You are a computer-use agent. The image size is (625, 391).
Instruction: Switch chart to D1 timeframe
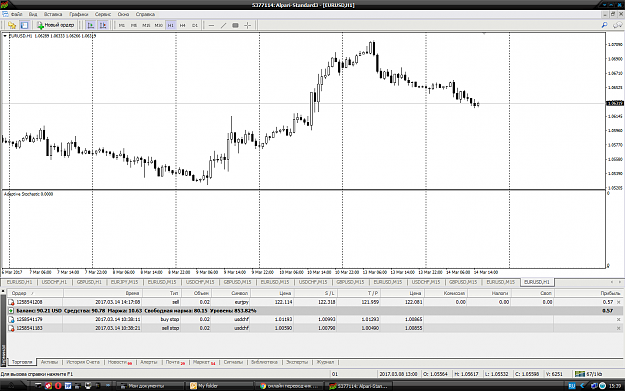click(195, 25)
